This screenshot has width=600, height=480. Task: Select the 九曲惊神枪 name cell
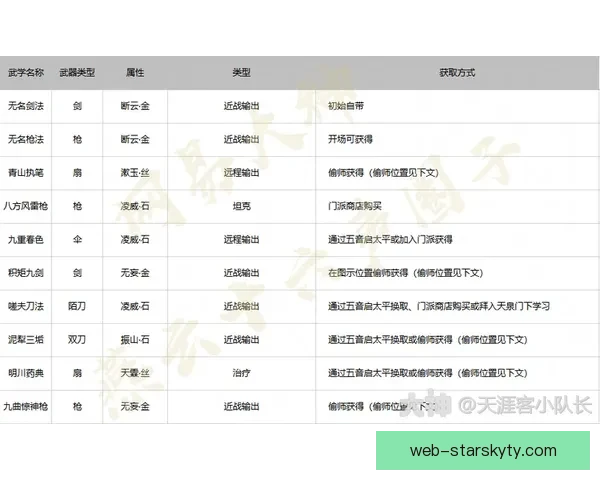point(26,407)
